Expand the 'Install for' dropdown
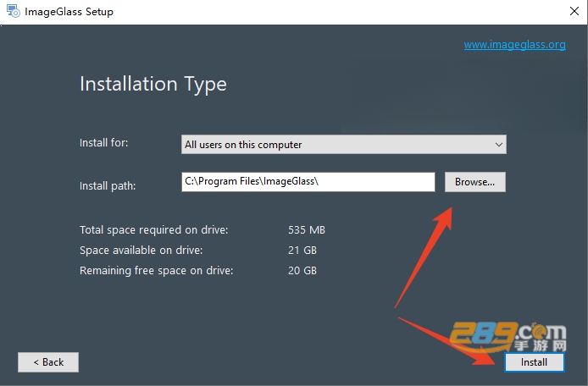The image size is (588, 386). 343,144
